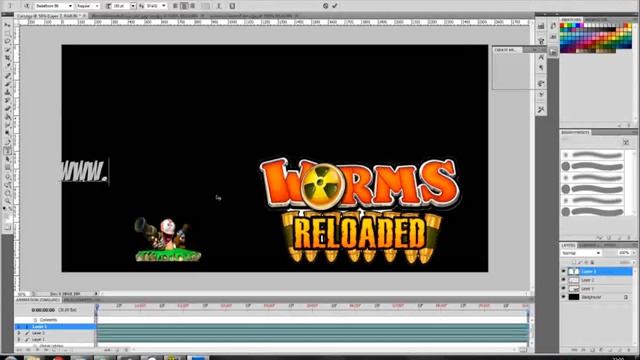Select Background layer in Layers panel
640x360 pixels.
tap(596, 297)
